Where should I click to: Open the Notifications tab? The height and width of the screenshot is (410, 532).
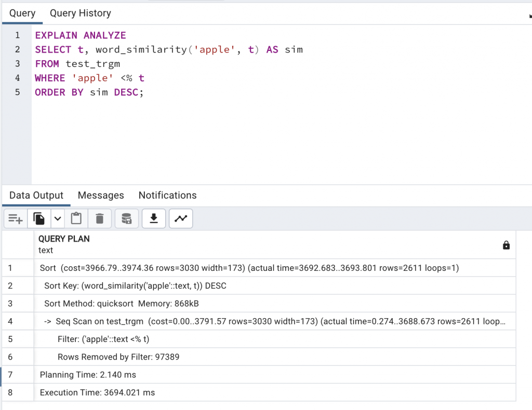[x=168, y=196]
